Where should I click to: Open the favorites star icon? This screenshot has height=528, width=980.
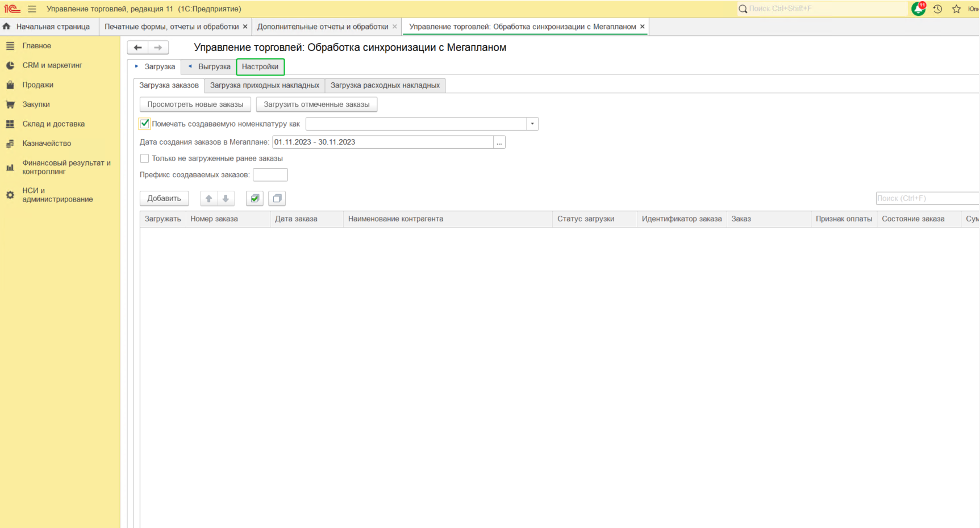pos(957,9)
